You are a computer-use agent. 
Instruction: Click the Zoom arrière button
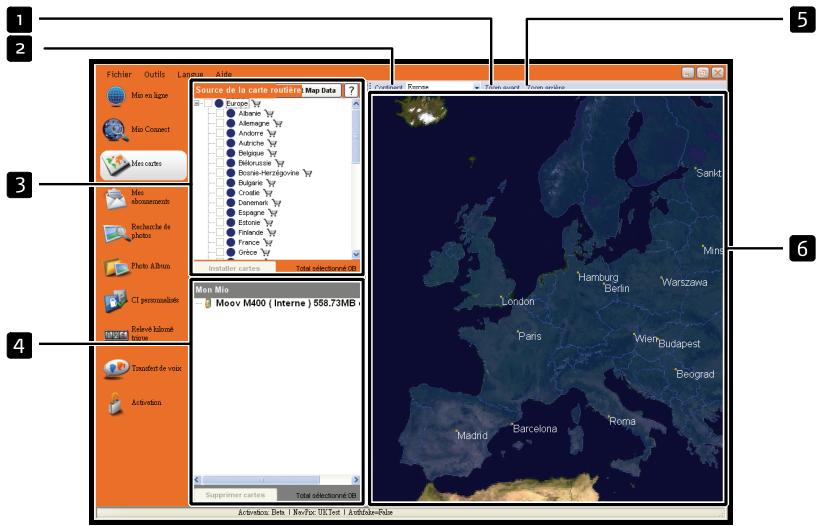(x=545, y=88)
